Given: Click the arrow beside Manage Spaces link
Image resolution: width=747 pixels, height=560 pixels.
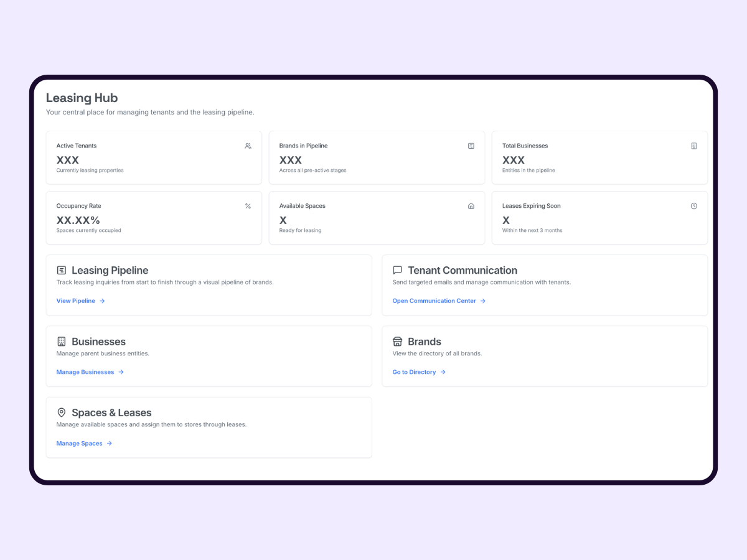Looking at the screenshot, I should pos(110,443).
